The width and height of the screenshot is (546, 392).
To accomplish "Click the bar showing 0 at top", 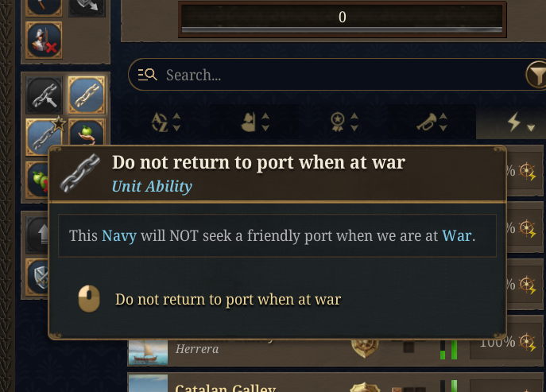I will [x=342, y=17].
